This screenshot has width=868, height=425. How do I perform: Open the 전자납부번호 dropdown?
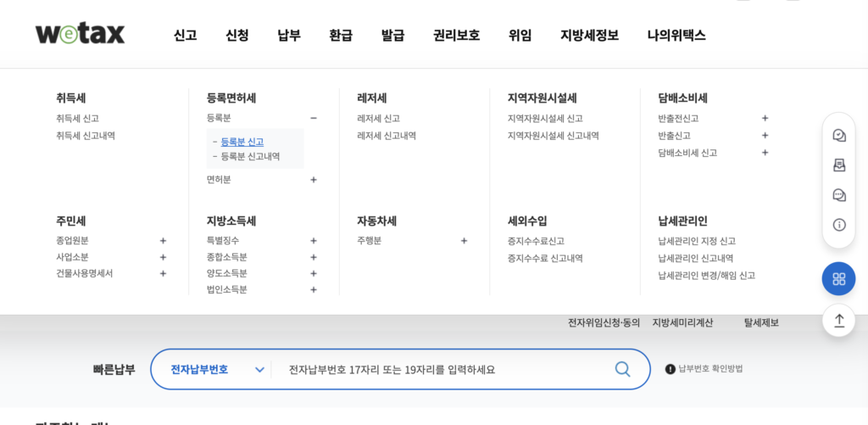[217, 369]
